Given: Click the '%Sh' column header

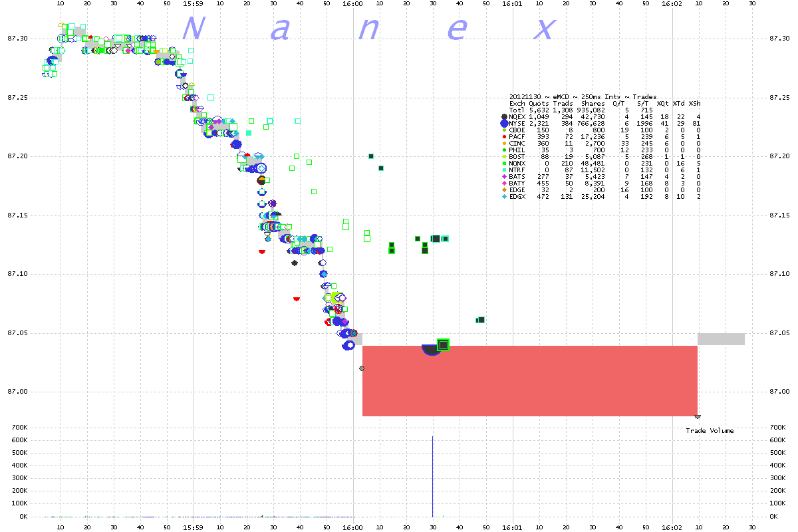Looking at the screenshot, I should (695, 104).
